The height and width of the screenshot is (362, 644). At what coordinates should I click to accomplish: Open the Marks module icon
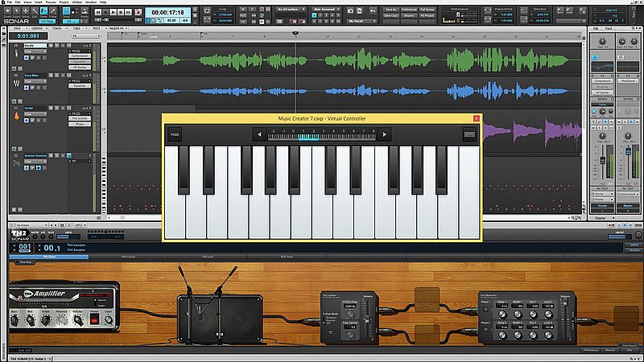(85, 11)
